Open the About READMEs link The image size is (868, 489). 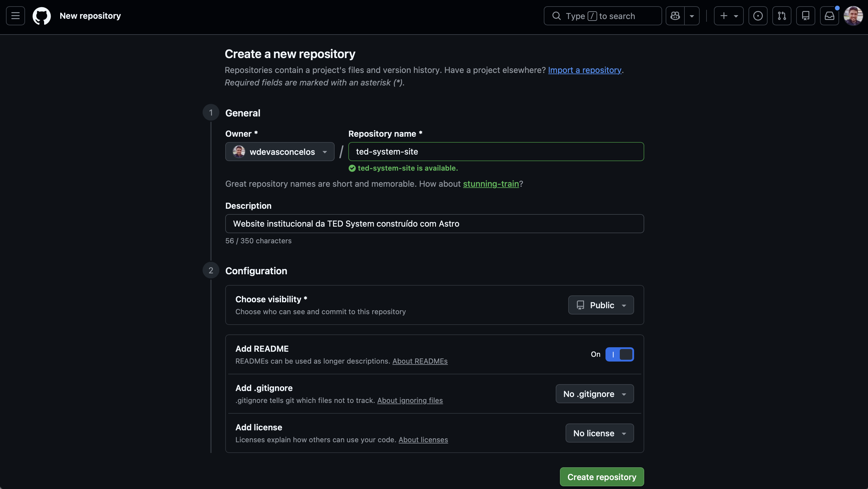click(x=420, y=361)
